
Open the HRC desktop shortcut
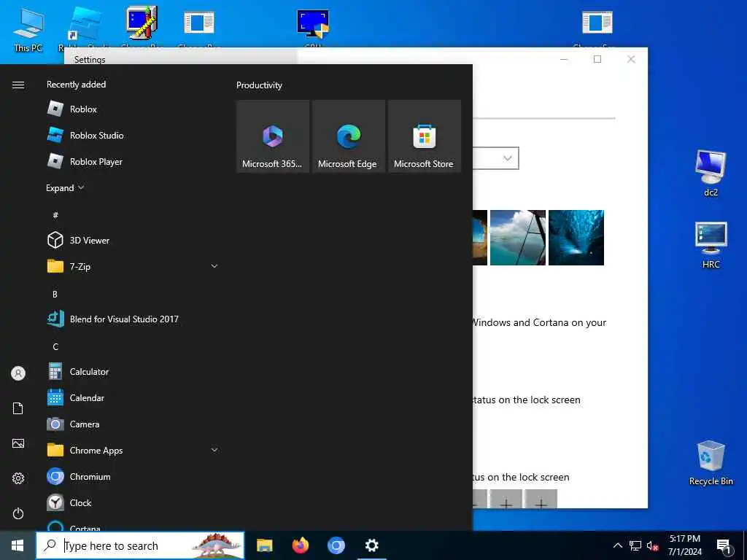(711, 245)
